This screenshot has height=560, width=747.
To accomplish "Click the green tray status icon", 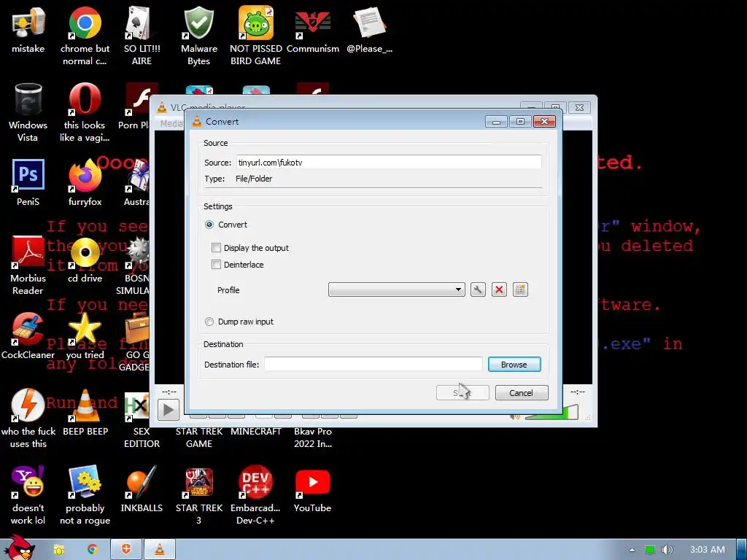I will [x=650, y=550].
